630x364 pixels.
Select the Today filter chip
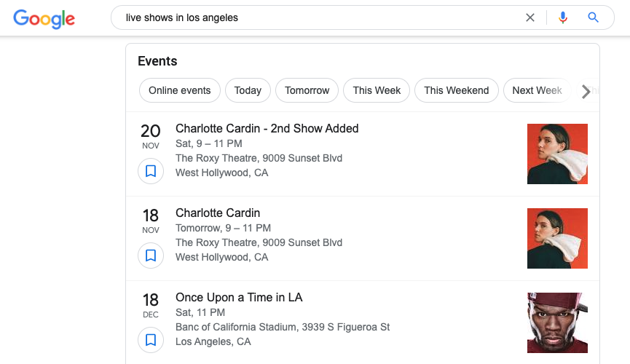click(248, 90)
